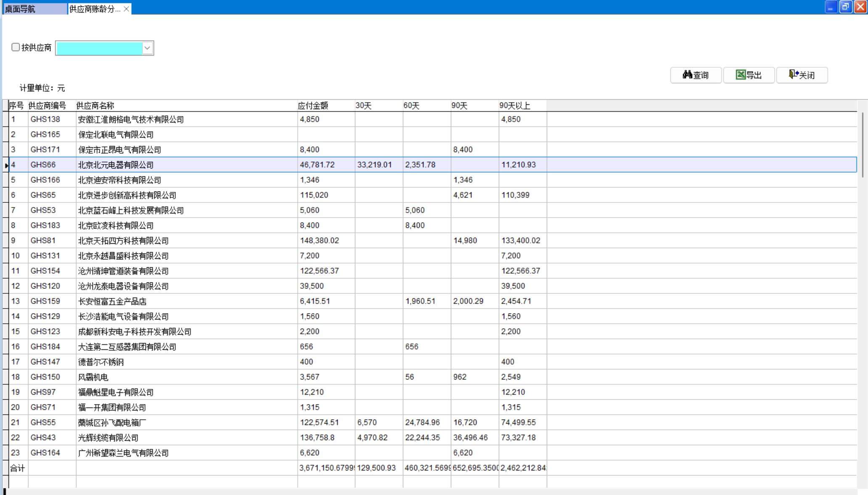Expand the supplier dropdown arrow

click(x=147, y=48)
